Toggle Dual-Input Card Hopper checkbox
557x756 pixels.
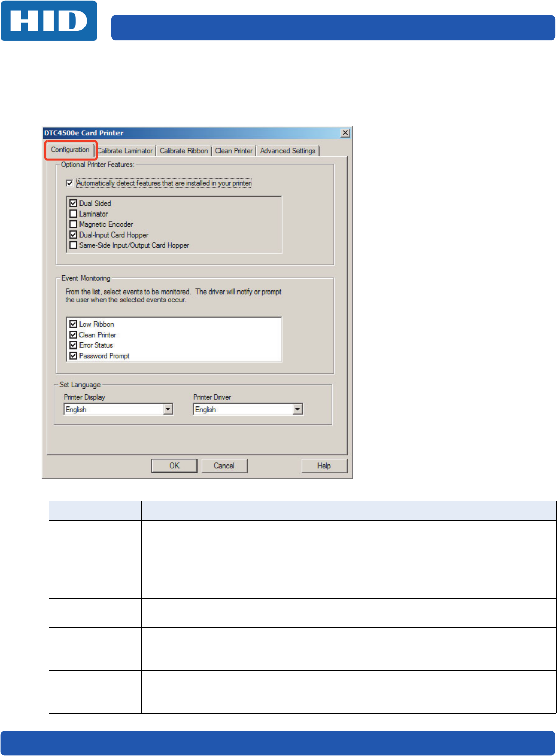(x=73, y=235)
